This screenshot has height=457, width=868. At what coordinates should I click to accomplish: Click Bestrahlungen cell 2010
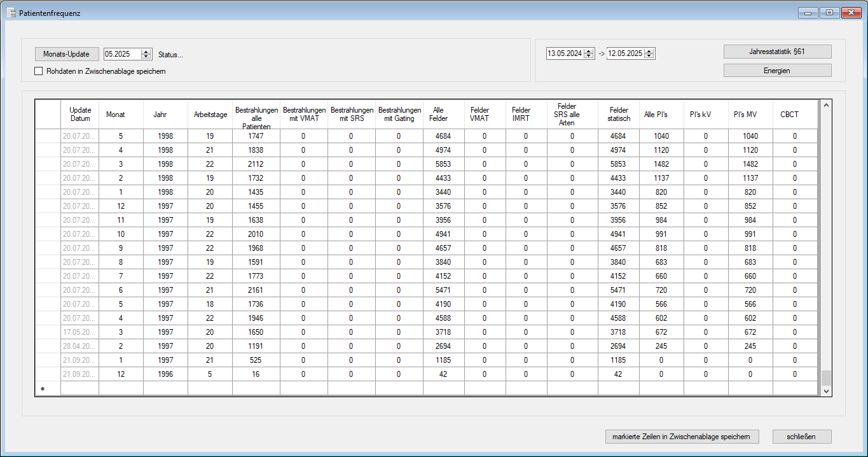(x=256, y=234)
